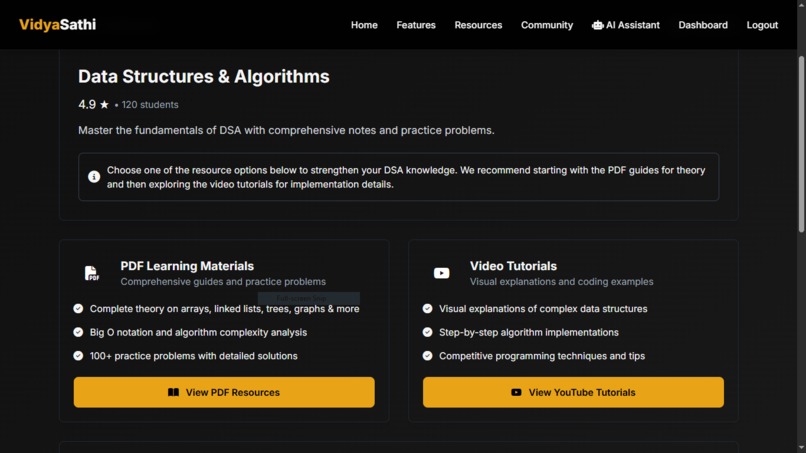Click the robot icon beside AI Assistant
Screen dimensions: 806x453
click(x=597, y=25)
